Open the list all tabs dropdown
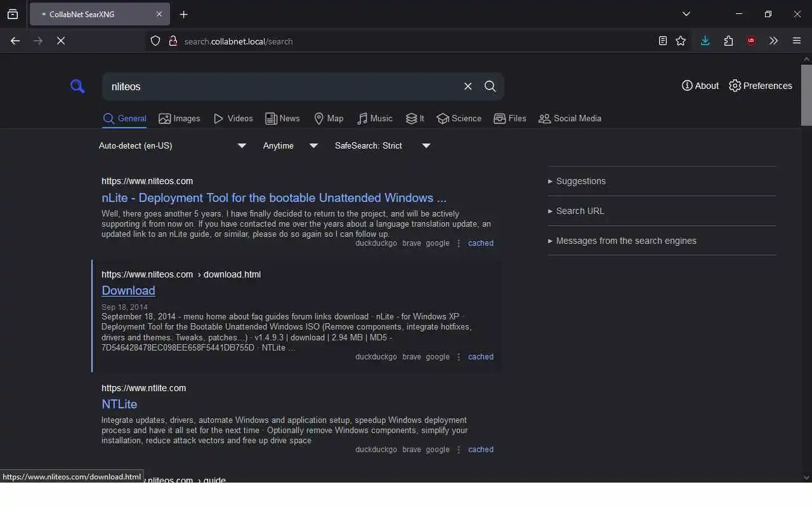The height and width of the screenshot is (508, 812). pyautogui.click(x=686, y=14)
